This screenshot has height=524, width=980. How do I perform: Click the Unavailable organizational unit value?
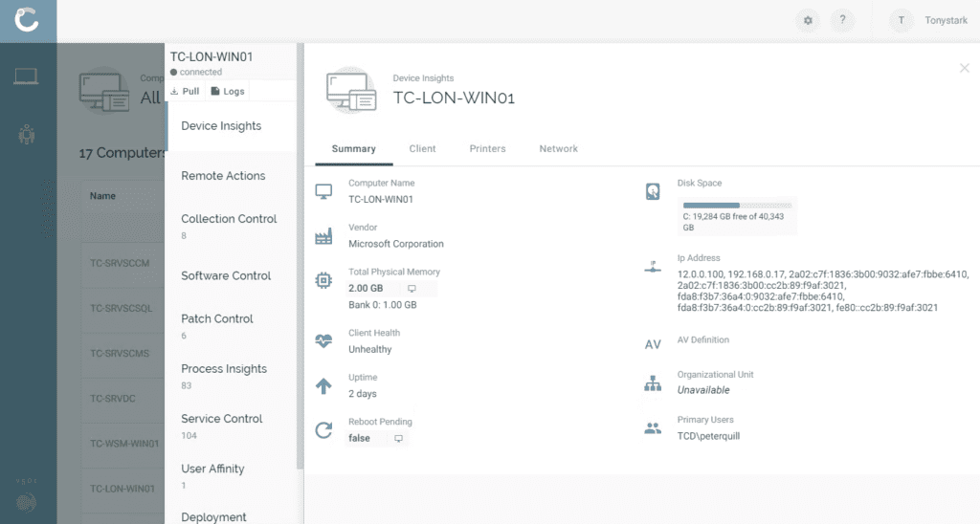703,390
